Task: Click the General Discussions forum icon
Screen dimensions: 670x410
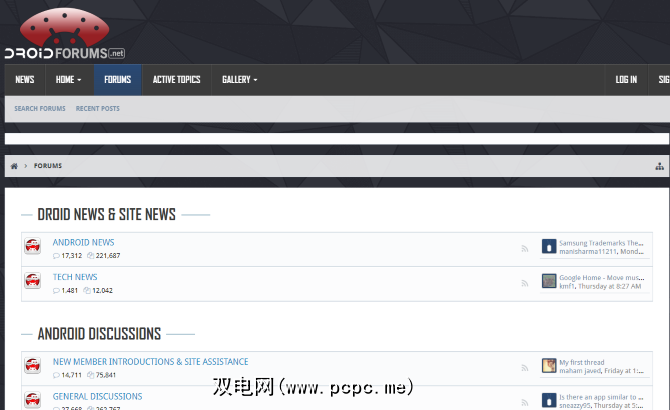Action: click(32, 400)
